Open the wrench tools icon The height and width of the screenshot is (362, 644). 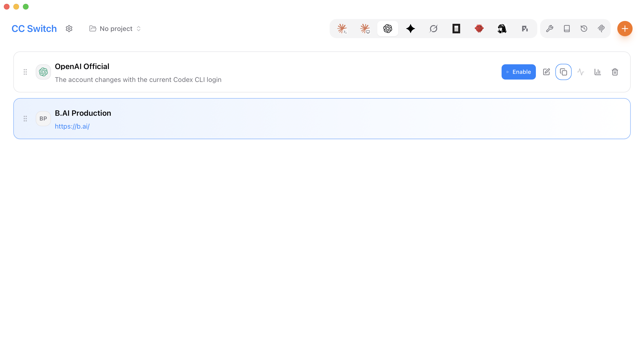[549, 29]
